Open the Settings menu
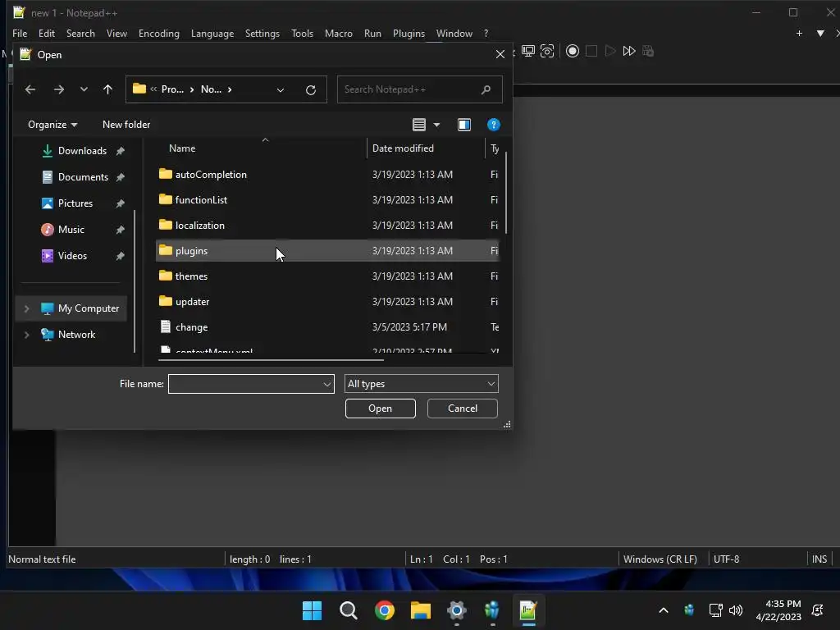840x630 pixels. (x=262, y=33)
